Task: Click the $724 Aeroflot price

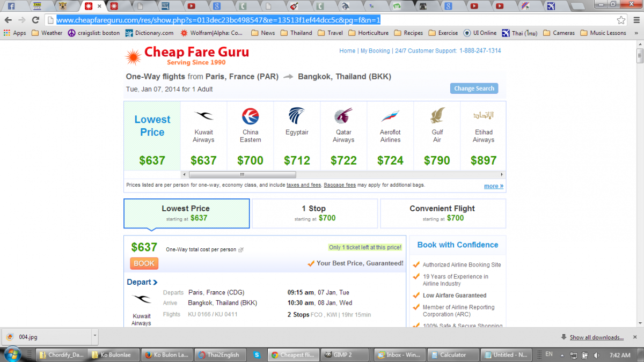Action: pos(390,160)
